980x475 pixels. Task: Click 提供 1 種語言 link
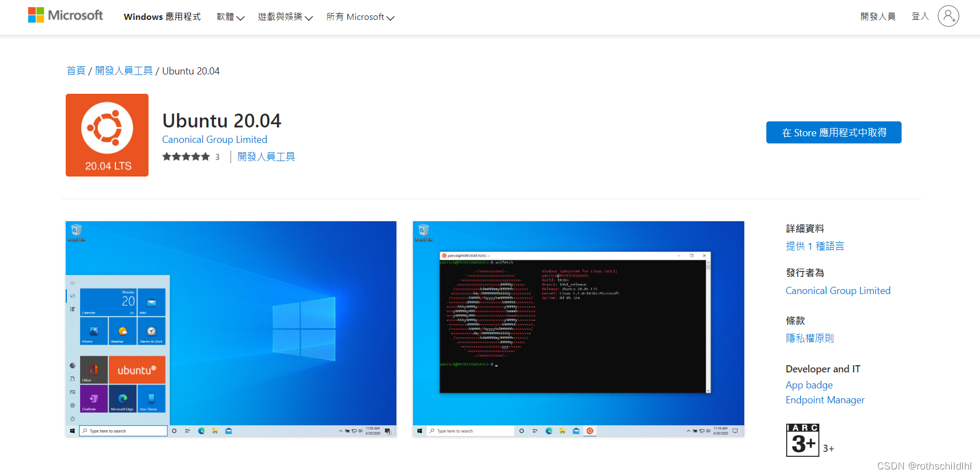(x=815, y=246)
